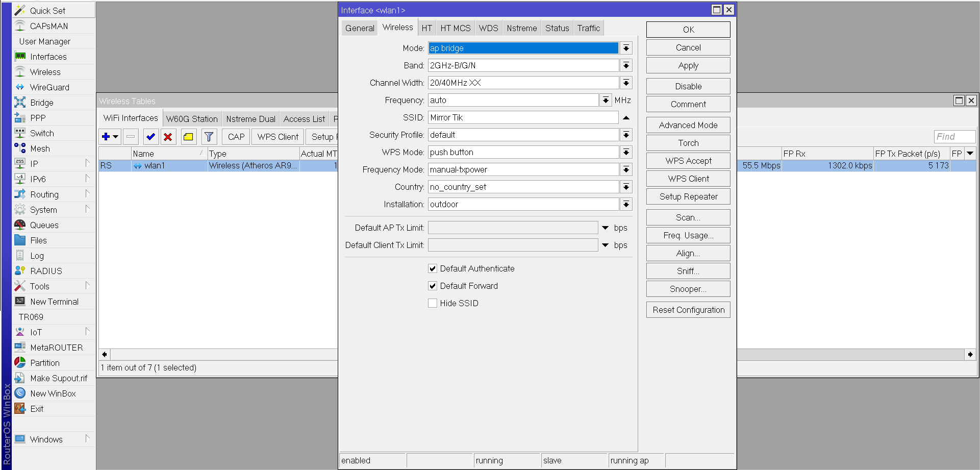
Task: Toggle the Default Forward checkbox
Action: [x=433, y=286]
